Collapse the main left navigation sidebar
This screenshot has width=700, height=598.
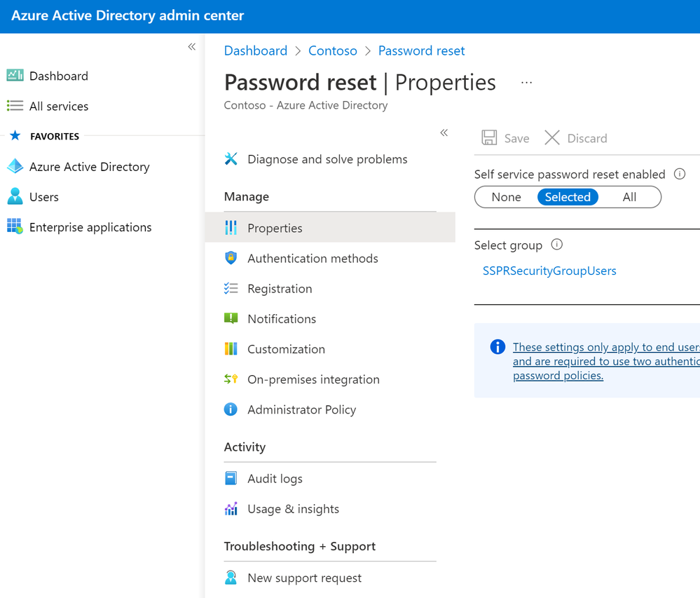(x=192, y=46)
